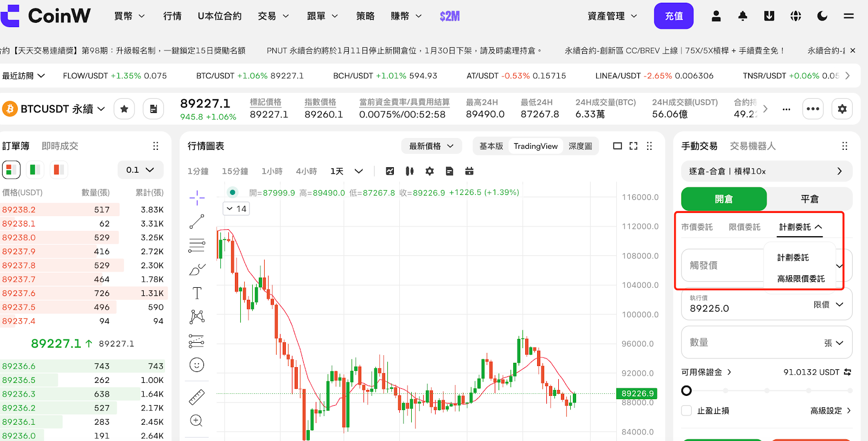Screen dimensions: 868x441
Task: Click the margin percentage slider handle
Action: [687, 390]
